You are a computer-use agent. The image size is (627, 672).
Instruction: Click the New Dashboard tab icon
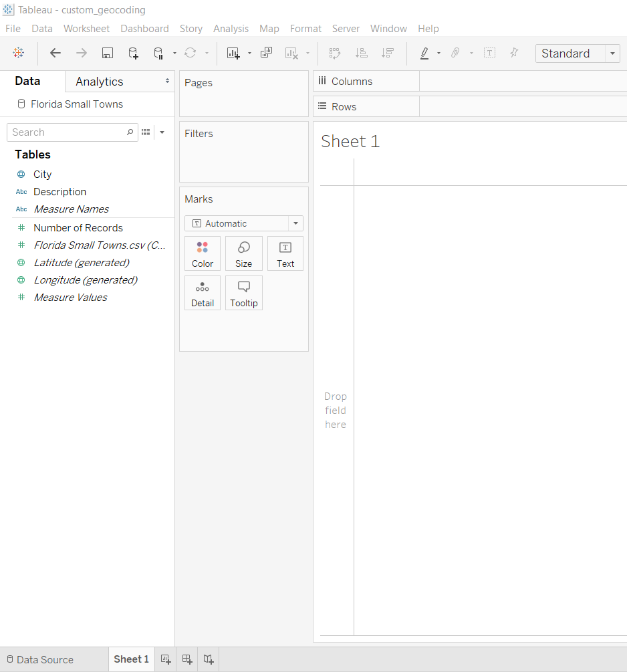(x=187, y=659)
